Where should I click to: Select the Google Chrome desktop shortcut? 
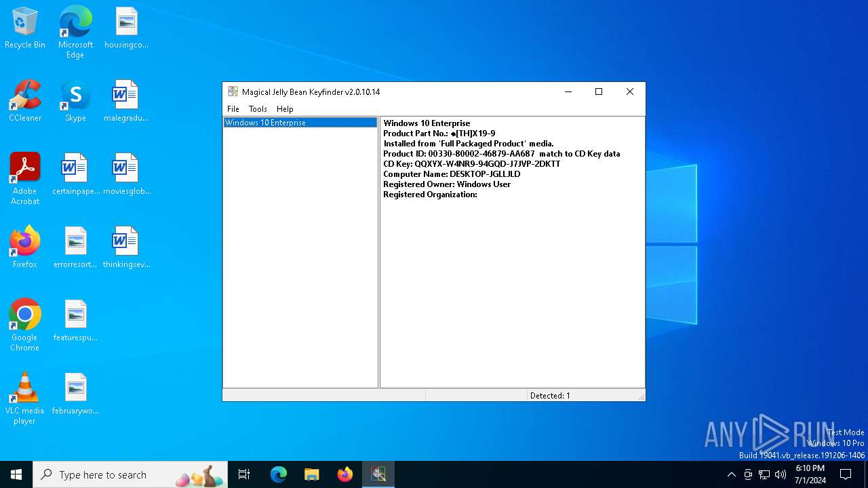(25, 325)
